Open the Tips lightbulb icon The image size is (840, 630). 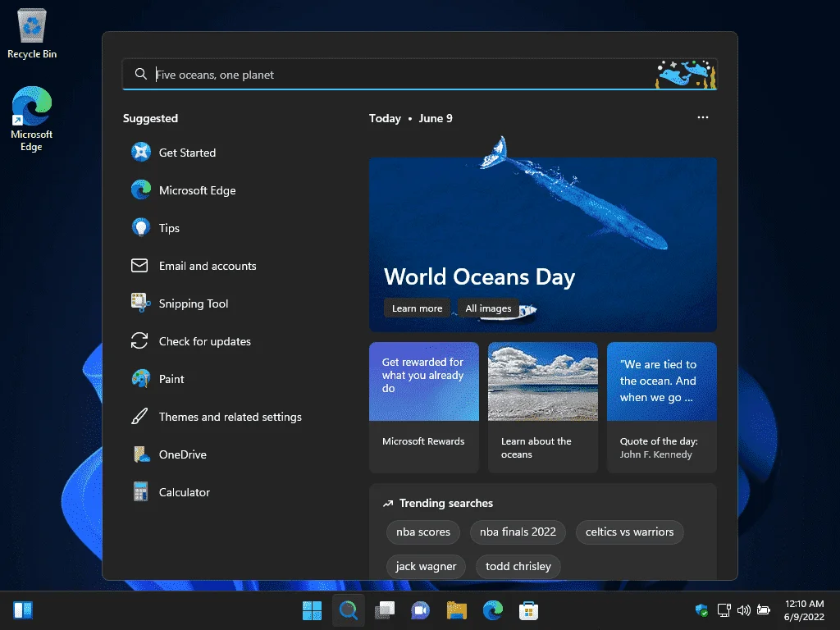141,228
